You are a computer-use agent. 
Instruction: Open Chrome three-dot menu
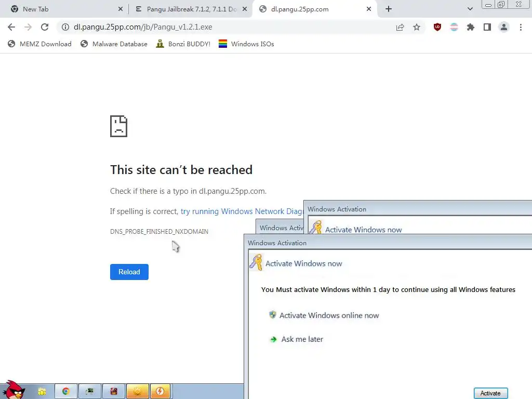[521, 27]
